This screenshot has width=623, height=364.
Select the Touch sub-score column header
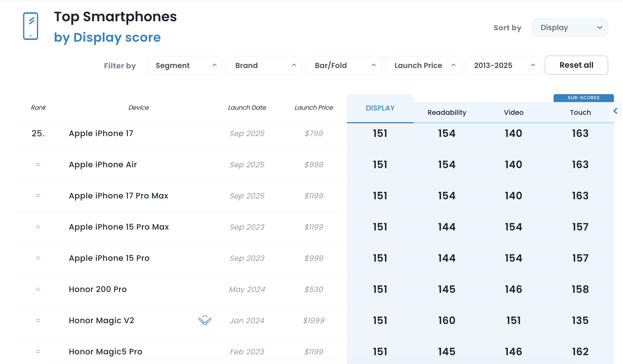[x=580, y=113]
